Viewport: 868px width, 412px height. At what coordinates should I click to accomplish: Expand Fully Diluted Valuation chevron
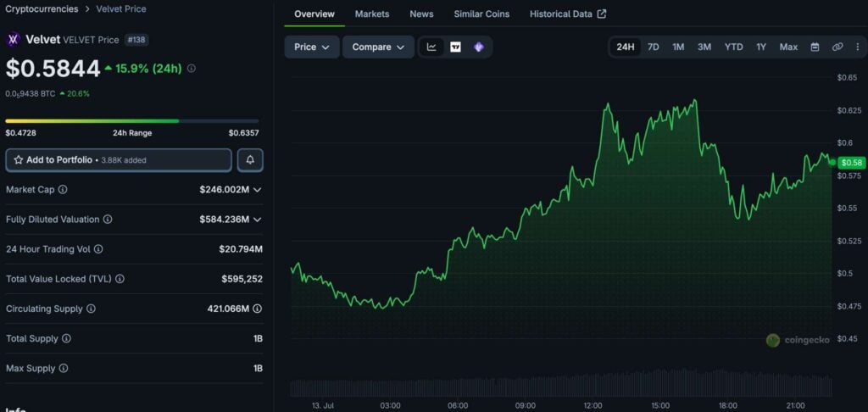click(x=258, y=220)
